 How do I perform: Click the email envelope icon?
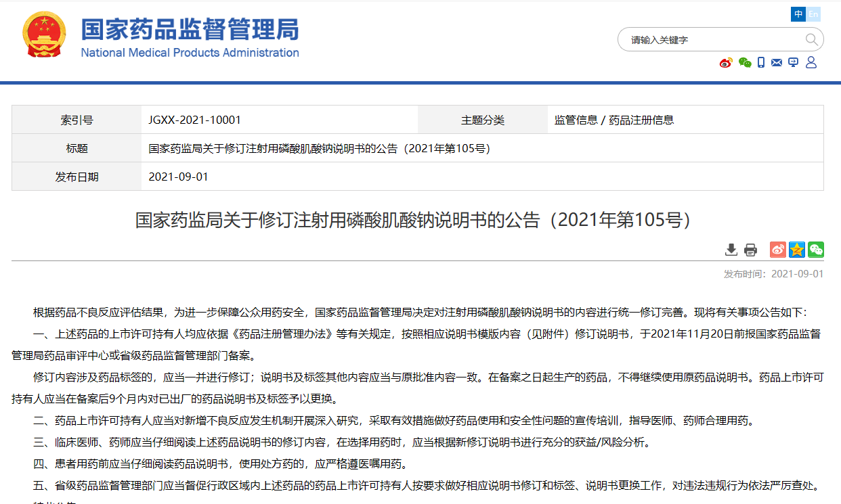coord(777,63)
